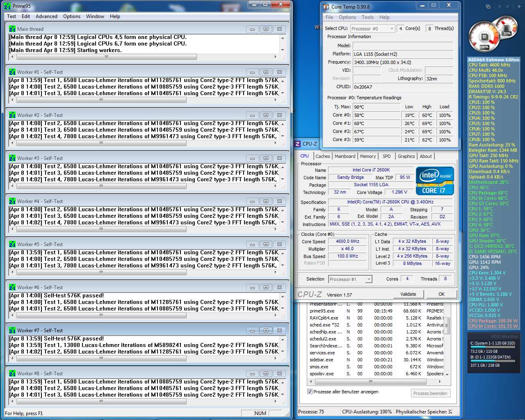Click Worker #1 horizontal scrollbar
Screen dimensions: 525x420
point(143,100)
